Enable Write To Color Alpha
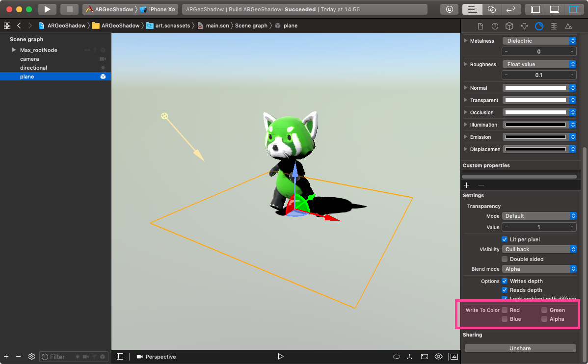Image resolution: width=588 pixels, height=364 pixels. point(544,319)
